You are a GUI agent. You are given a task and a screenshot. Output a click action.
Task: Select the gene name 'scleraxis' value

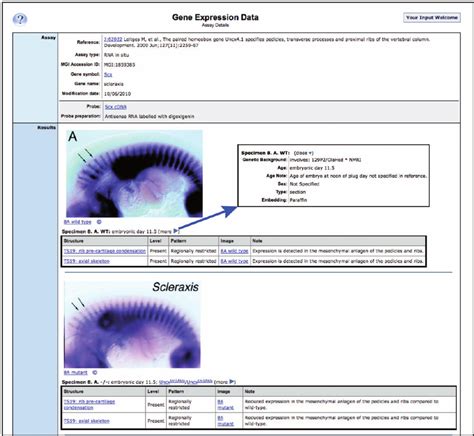tap(114, 84)
